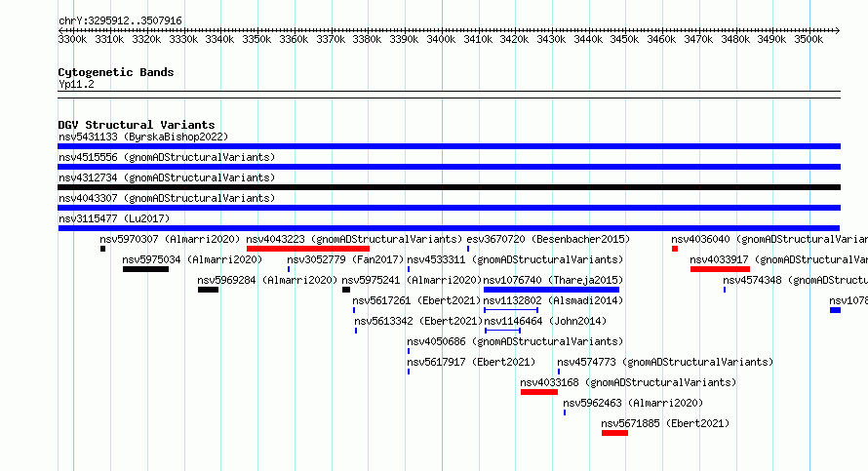Select the black bar of nsv5975034
This screenshot has height=471, width=868.
(145, 269)
